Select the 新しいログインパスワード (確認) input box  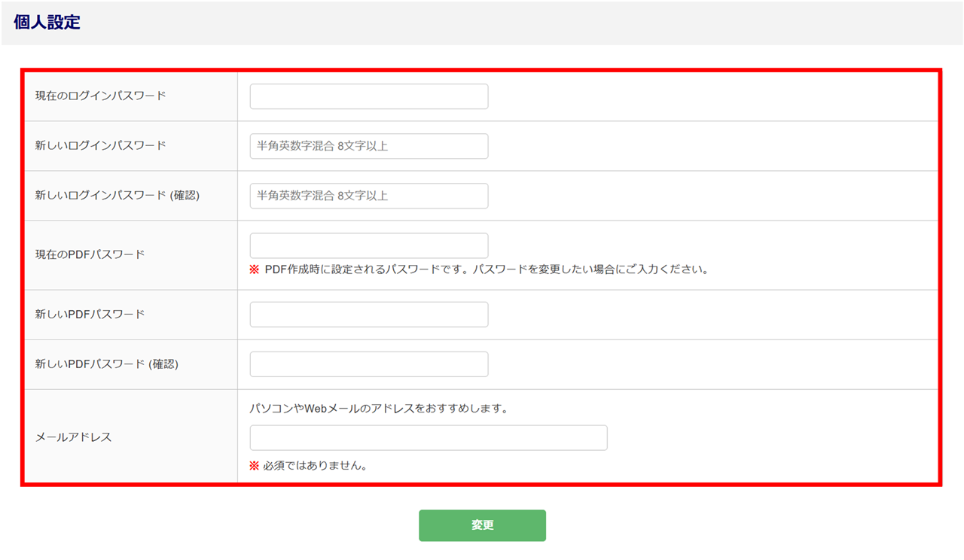[x=368, y=196]
